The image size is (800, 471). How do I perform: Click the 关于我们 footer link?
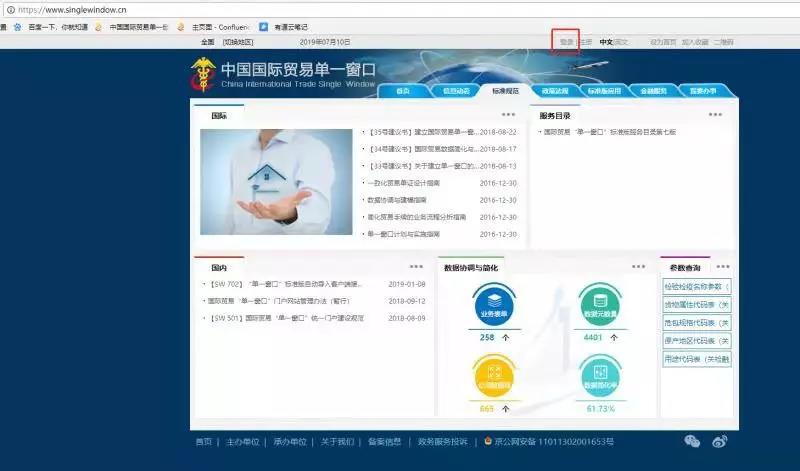(337, 441)
